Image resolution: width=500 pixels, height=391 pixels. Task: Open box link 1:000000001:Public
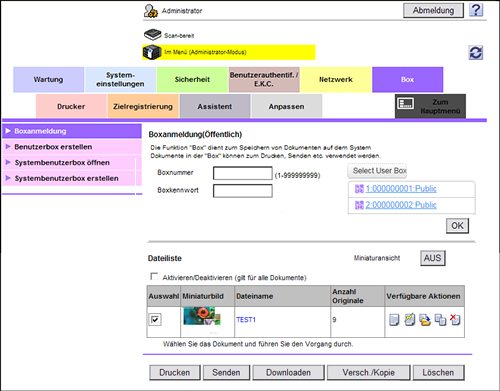[401, 189]
